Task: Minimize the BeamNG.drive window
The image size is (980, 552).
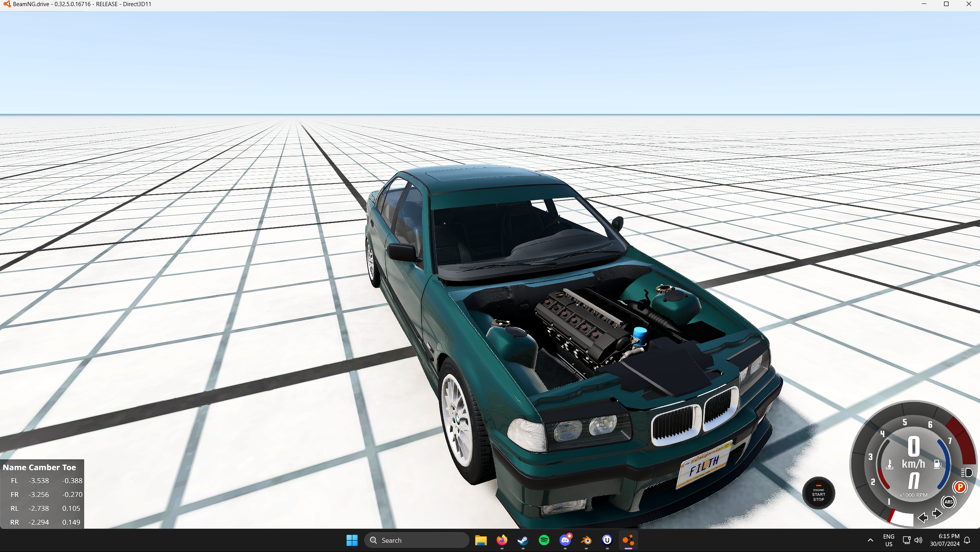Action: point(924,4)
